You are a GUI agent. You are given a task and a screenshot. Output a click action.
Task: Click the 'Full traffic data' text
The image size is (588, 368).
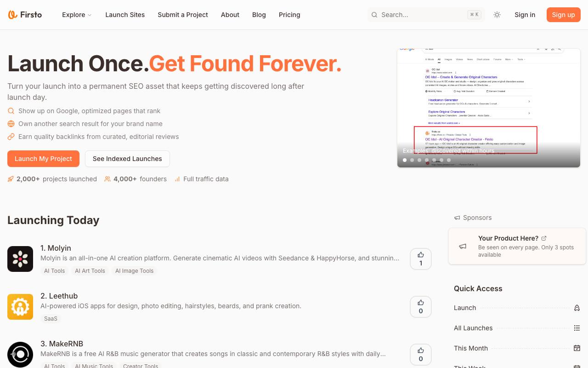206,179
